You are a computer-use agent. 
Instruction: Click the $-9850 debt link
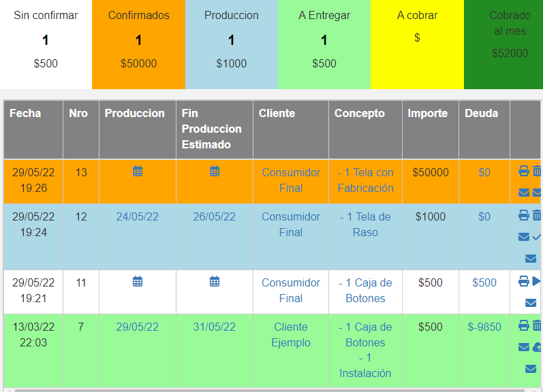(484, 327)
